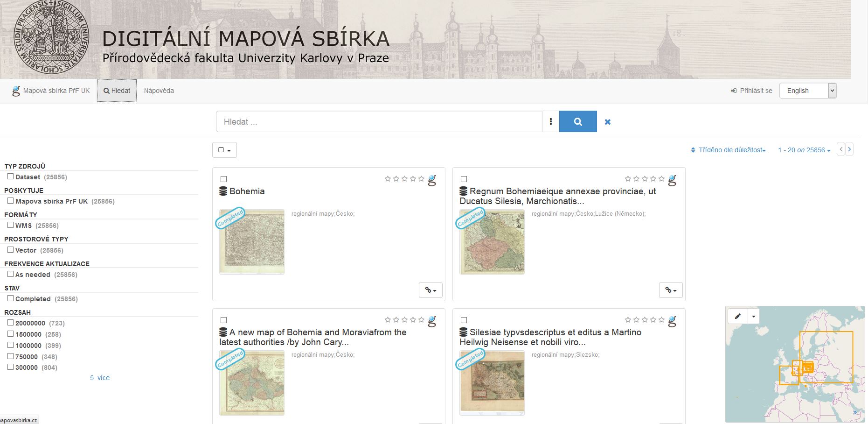Check the As needed filter
This screenshot has height=424, width=868.
point(10,274)
